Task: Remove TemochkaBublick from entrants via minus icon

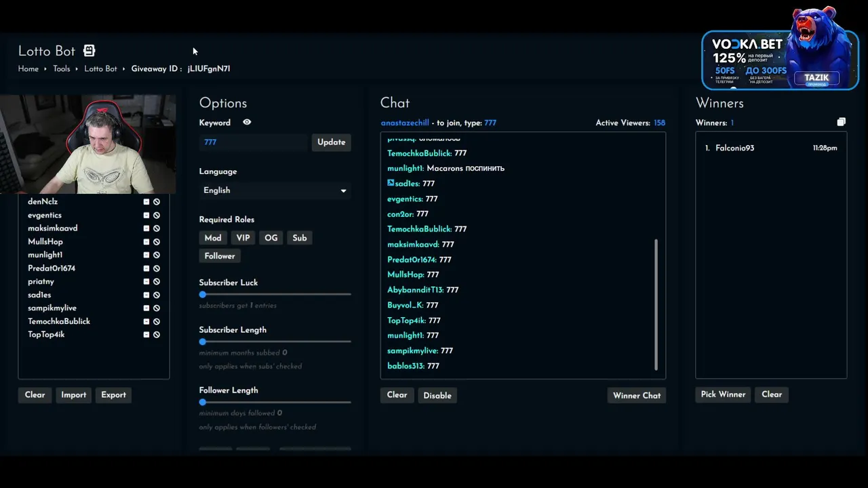Action: pyautogui.click(x=146, y=321)
